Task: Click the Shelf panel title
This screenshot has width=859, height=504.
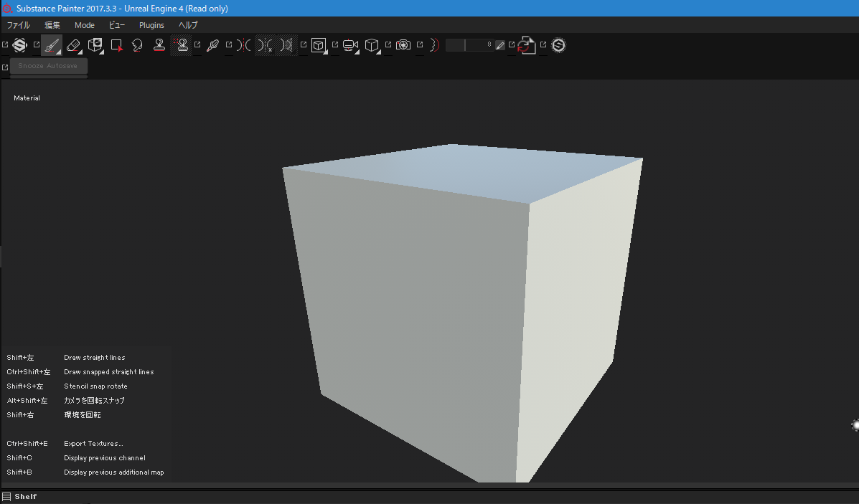Action: coord(26,496)
